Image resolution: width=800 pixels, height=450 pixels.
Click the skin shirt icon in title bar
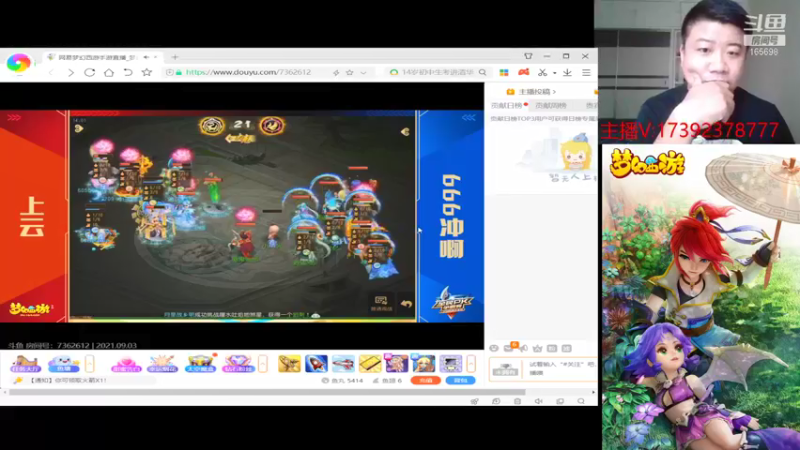528,56
